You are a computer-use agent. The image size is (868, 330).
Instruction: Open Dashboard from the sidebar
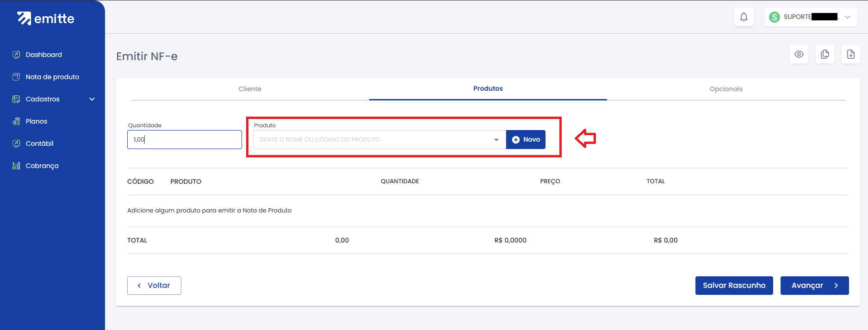(x=43, y=55)
